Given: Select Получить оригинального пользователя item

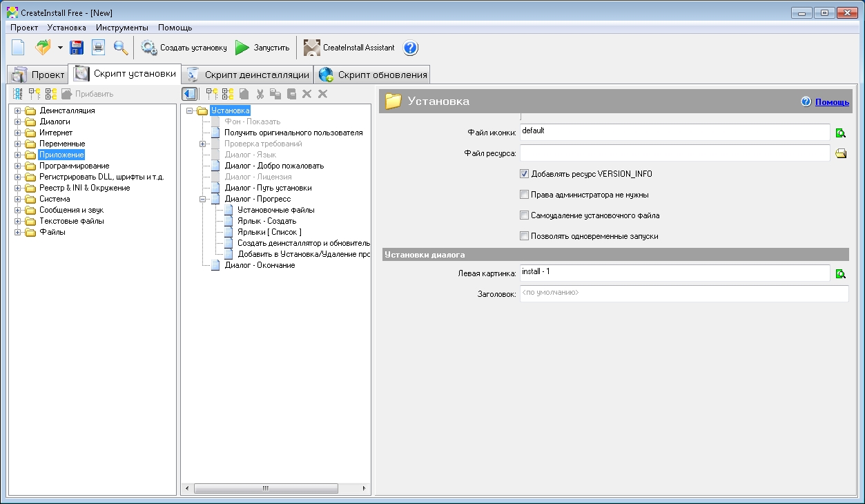Looking at the screenshot, I should (x=293, y=133).
